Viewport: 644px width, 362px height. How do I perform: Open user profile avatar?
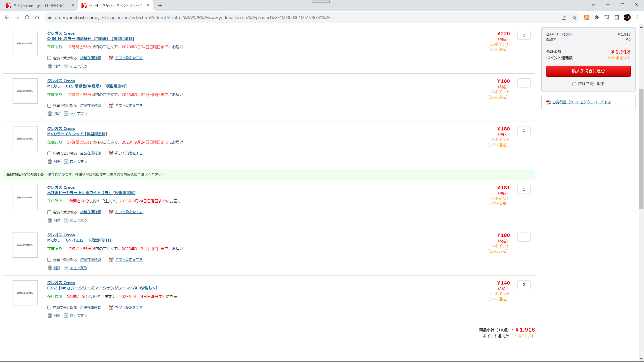click(x=627, y=17)
